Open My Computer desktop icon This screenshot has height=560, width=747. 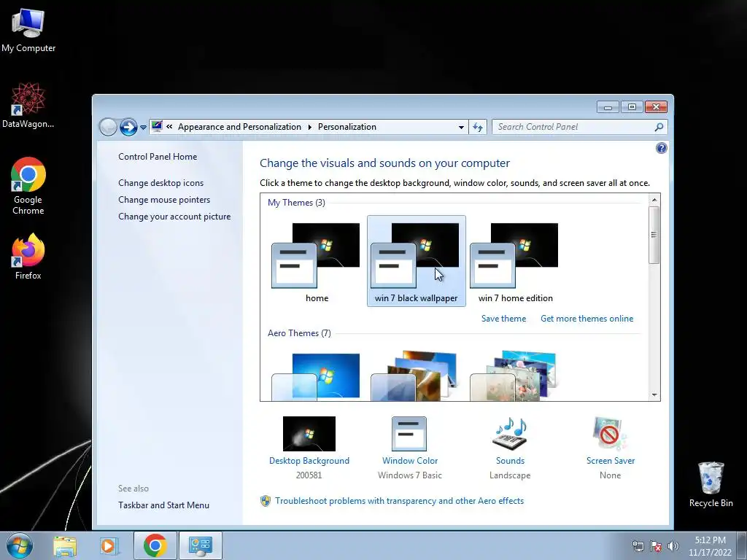click(28, 31)
